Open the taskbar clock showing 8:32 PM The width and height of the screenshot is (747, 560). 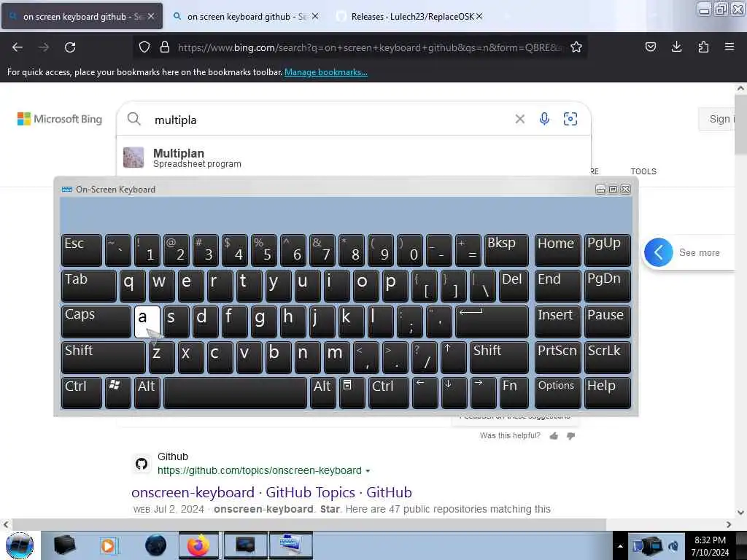710,545
